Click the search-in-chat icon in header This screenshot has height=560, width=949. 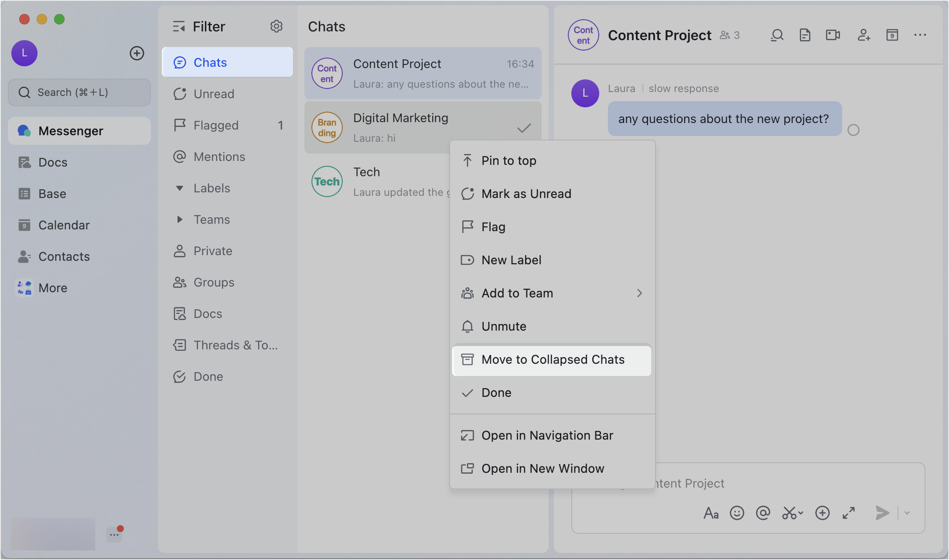tap(777, 35)
